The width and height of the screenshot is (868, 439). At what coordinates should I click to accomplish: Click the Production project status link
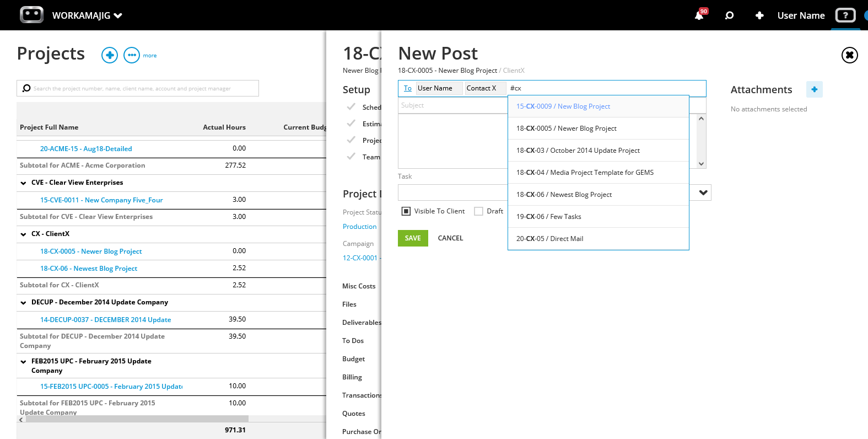(x=360, y=227)
